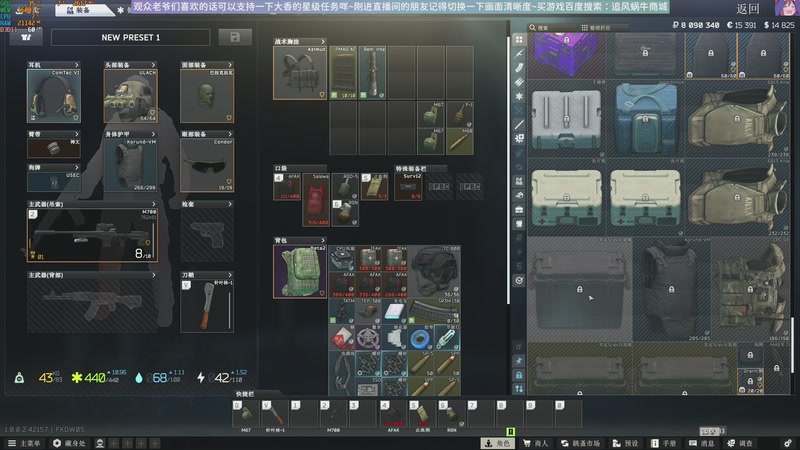Expand the 刀鞘 sheath slot options
Viewport: 800px width, 450px height.
click(230, 275)
